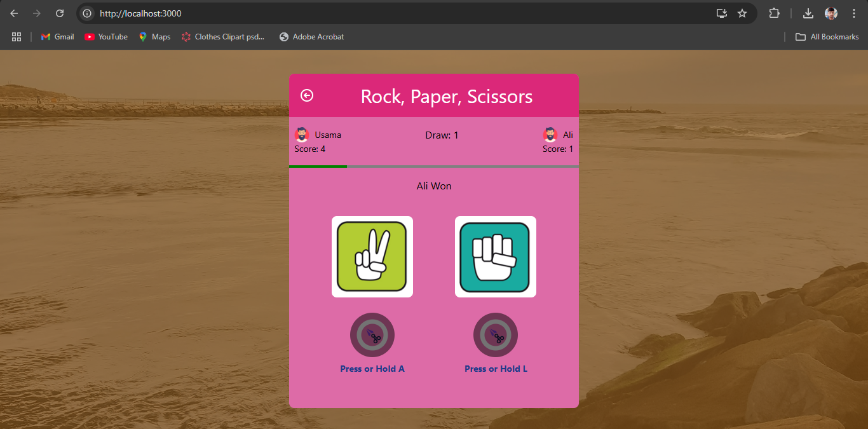This screenshot has height=429, width=868.
Task: Expand the All Bookmarks folder
Action: pos(827,37)
